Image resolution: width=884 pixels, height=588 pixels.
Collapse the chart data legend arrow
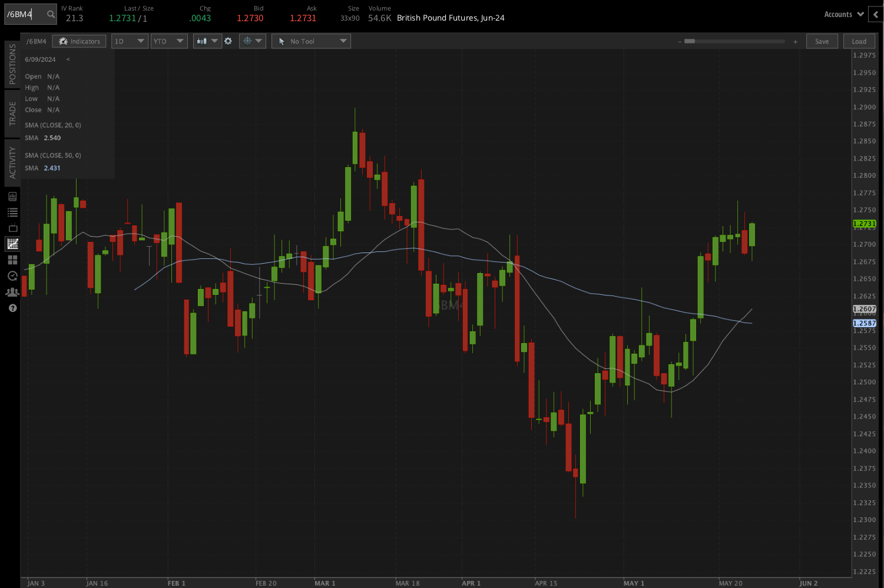[68, 59]
